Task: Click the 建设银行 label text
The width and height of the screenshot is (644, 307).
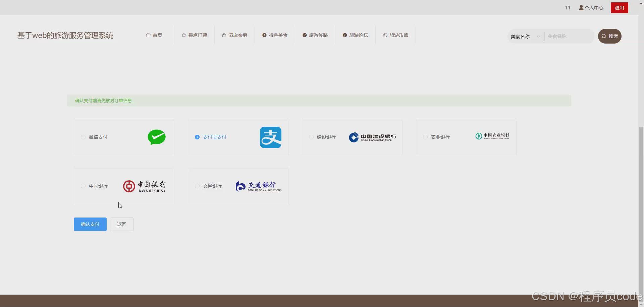Action: coord(326,137)
